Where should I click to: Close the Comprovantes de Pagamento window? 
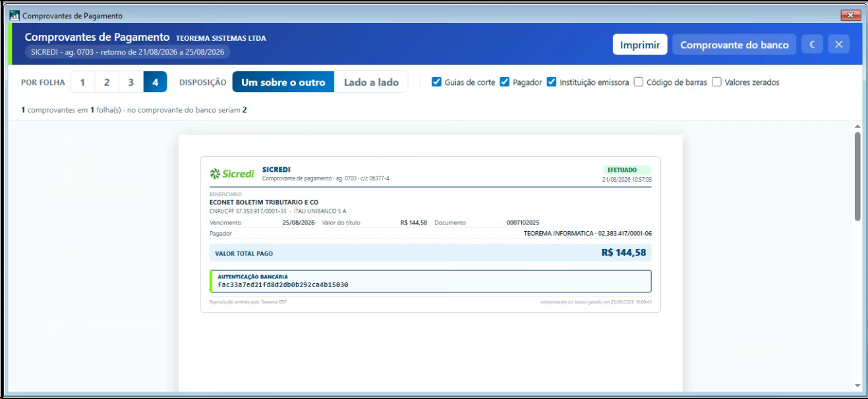851,15
